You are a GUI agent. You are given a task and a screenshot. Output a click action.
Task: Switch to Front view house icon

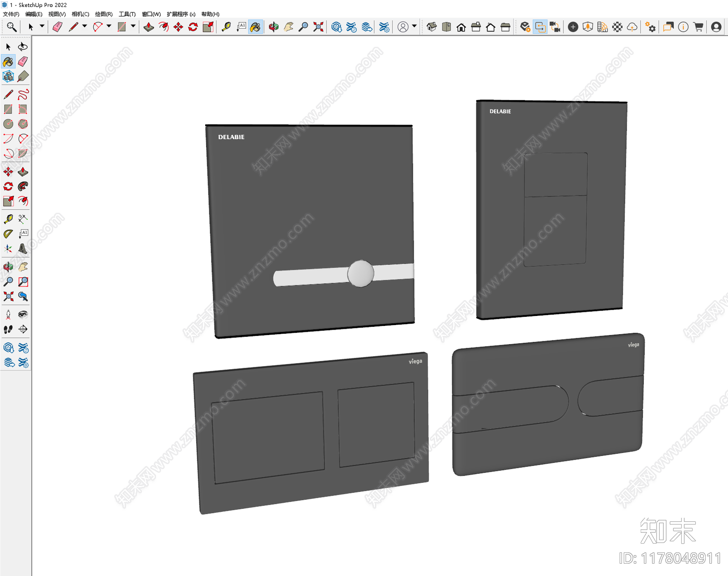(461, 27)
